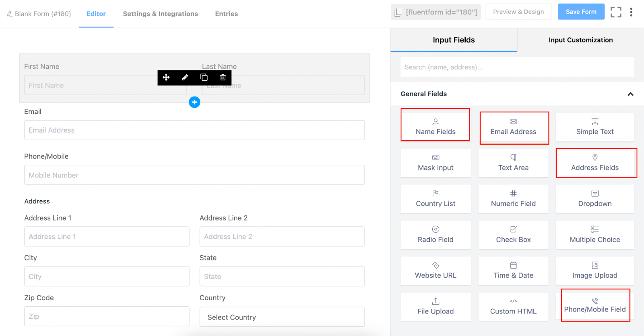Click the pencil edit icon on name field
This screenshot has width=644, height=336.
coord(185,77)
